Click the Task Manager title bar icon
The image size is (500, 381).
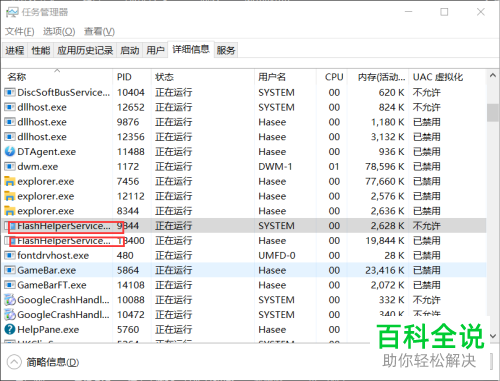point(12,13)
